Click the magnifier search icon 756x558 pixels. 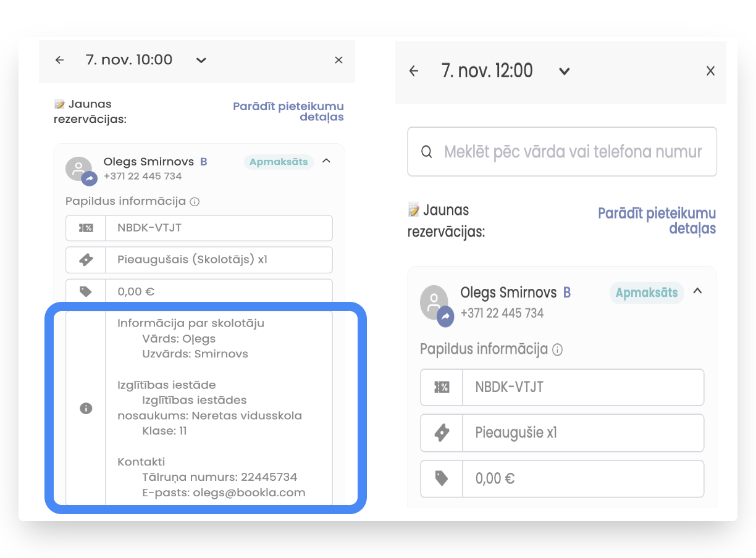[426, 152]
